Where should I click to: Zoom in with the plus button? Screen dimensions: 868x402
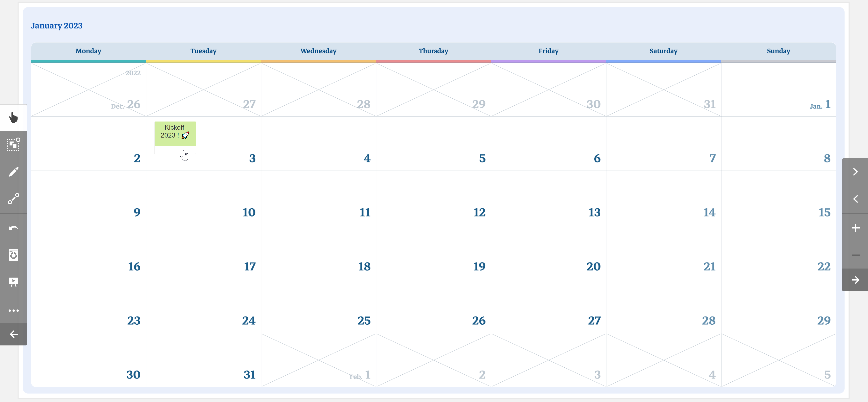pyautogui.click(x=855, y=228)
